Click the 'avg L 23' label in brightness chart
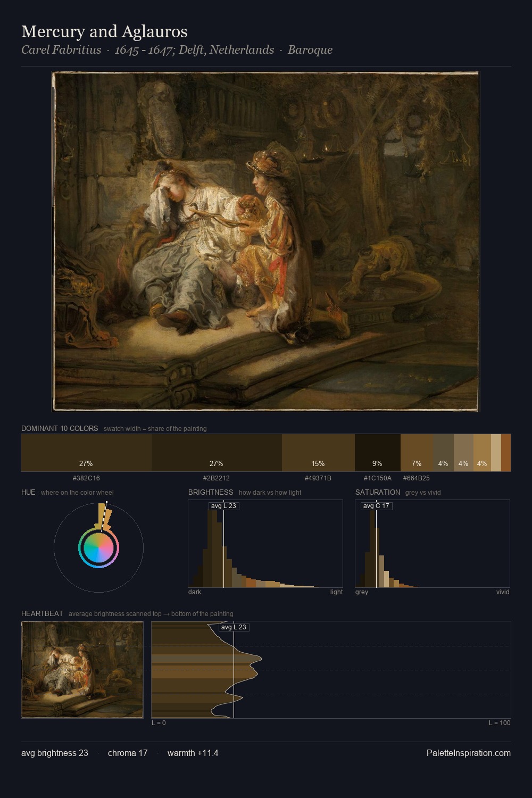 (223, 506)
